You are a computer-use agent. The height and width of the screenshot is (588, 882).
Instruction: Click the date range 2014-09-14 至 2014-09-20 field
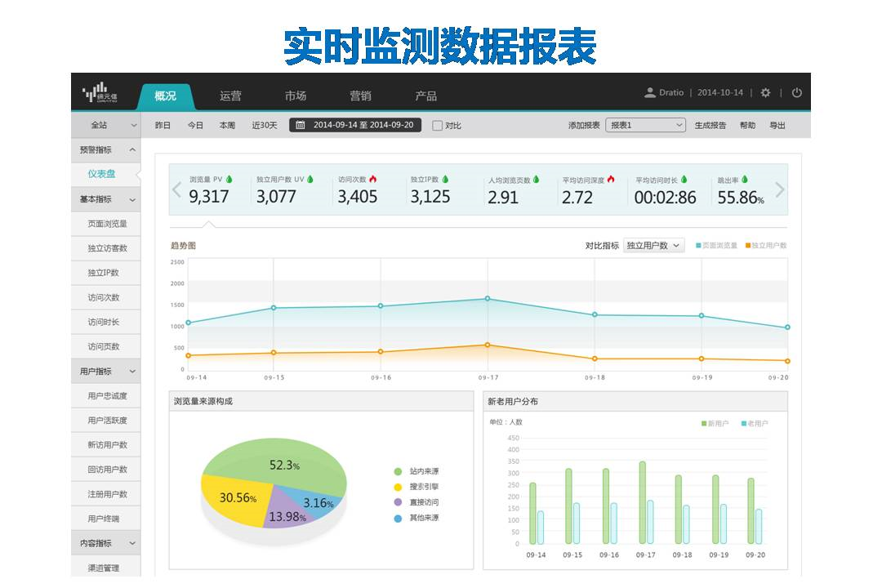355,125
